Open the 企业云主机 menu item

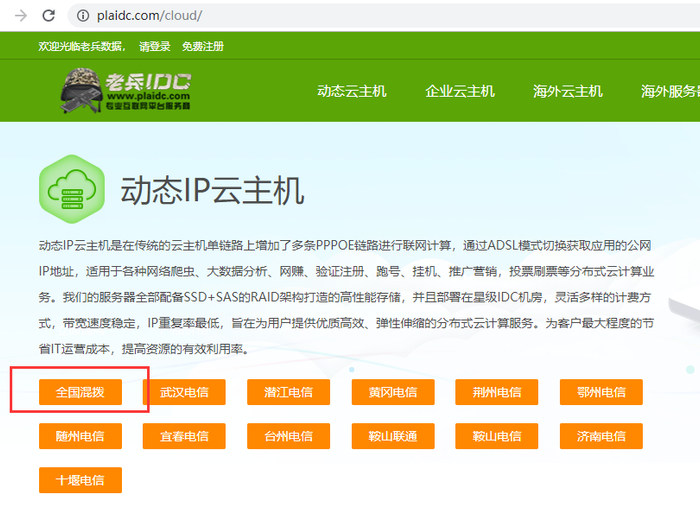(x=460, y=91)
